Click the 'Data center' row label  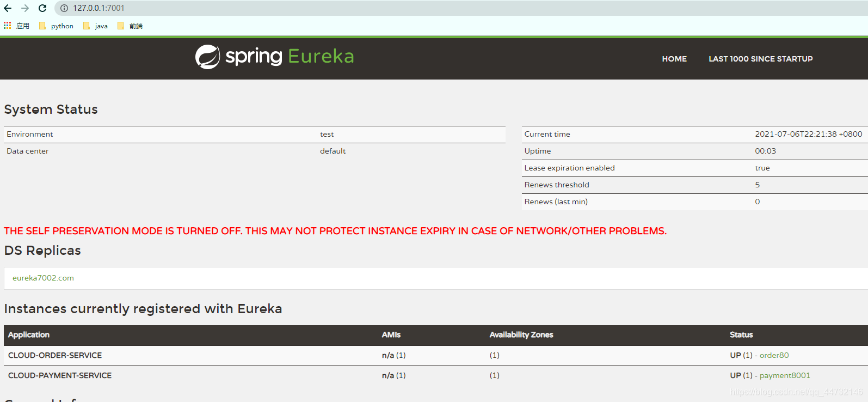click(x=28, y=151)
